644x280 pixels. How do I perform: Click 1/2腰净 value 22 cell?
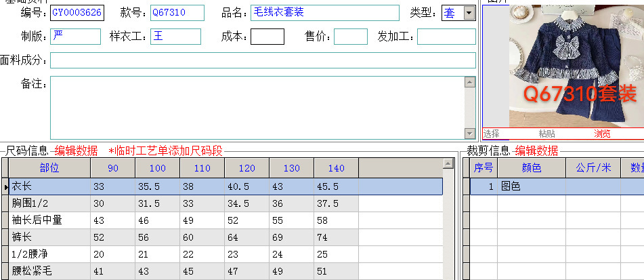202,254
